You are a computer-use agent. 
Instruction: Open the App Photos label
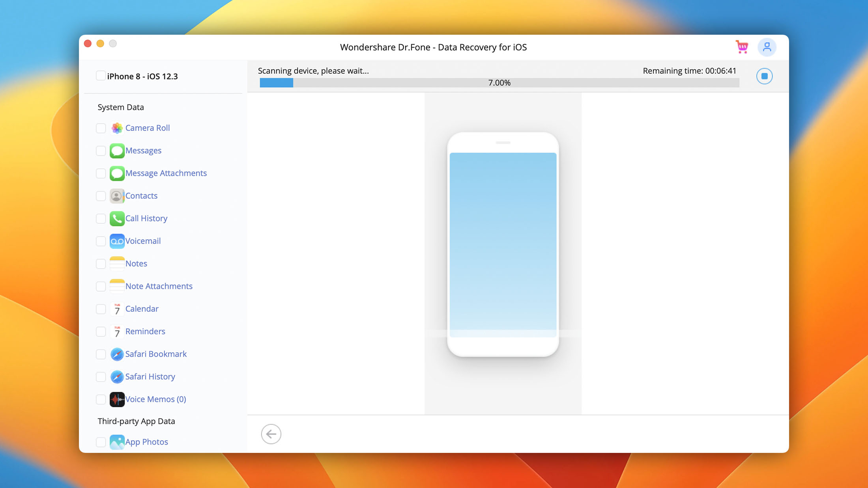(x=147, y=442)
